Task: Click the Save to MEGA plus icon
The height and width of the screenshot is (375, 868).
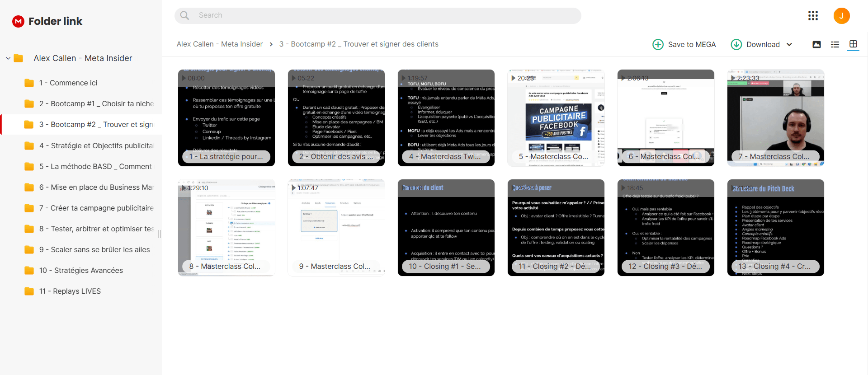Action: [658, 44]
